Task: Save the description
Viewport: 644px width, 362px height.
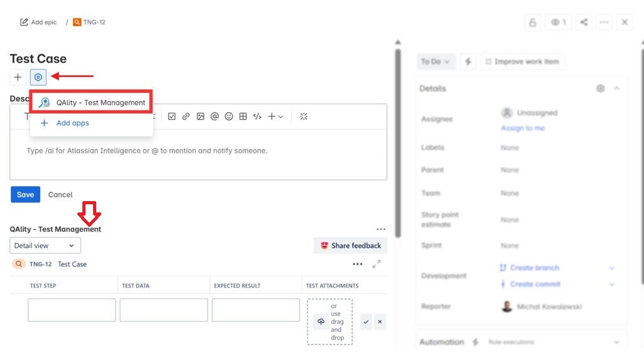Action: (25, 195)
